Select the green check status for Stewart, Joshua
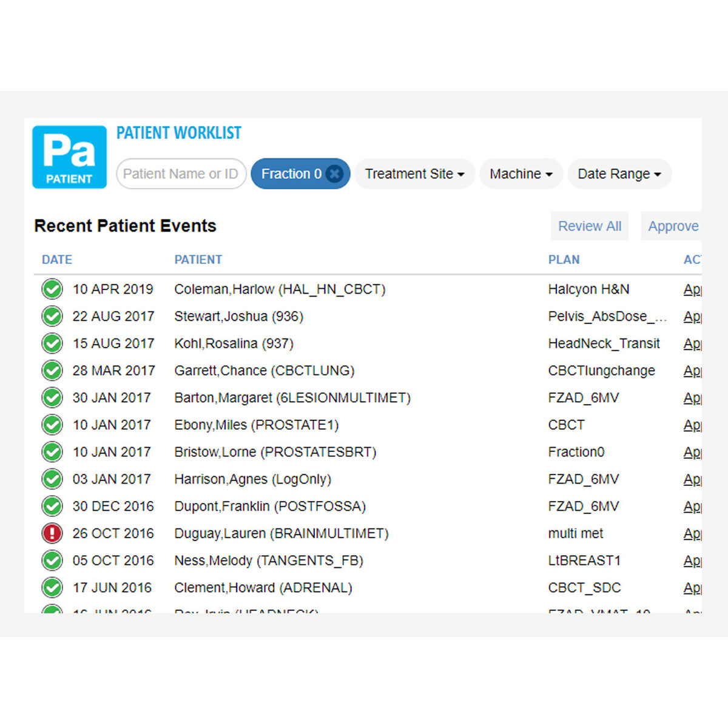Image resolution: width=728 pixels, height=728 pixels. pyautogui.click(x=52, y=316)
